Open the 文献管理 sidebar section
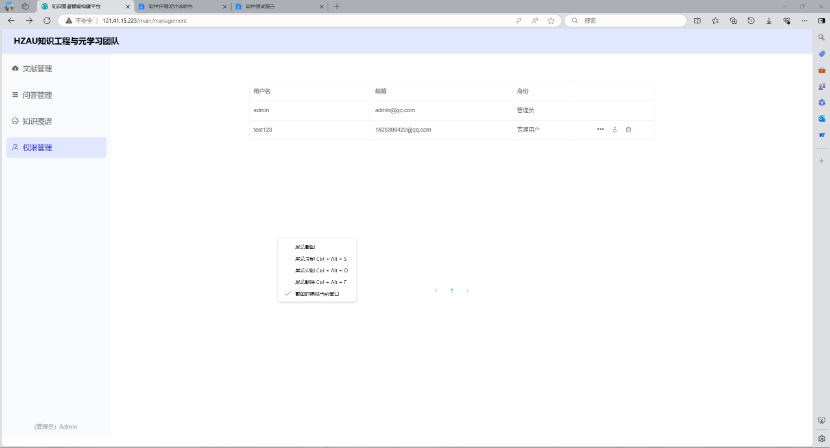Image resolution: width=830 pixels, height=448 pixels. [x=37, y=69]
